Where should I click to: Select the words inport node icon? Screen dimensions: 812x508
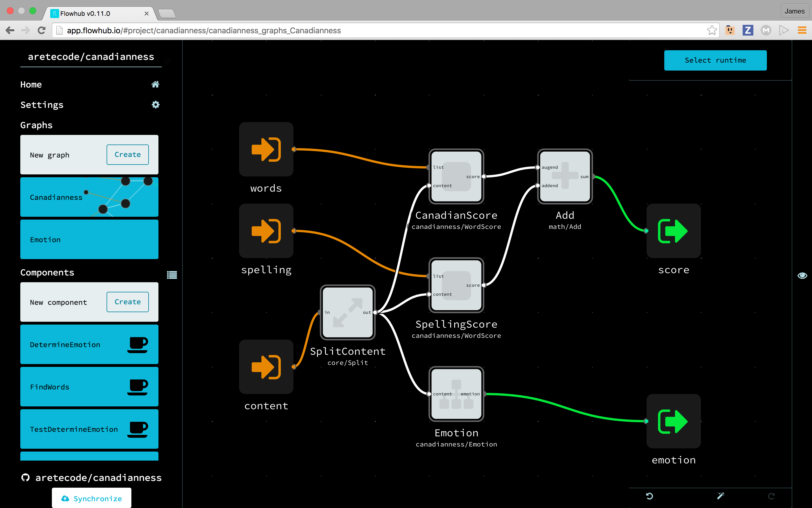click(266, 149)
